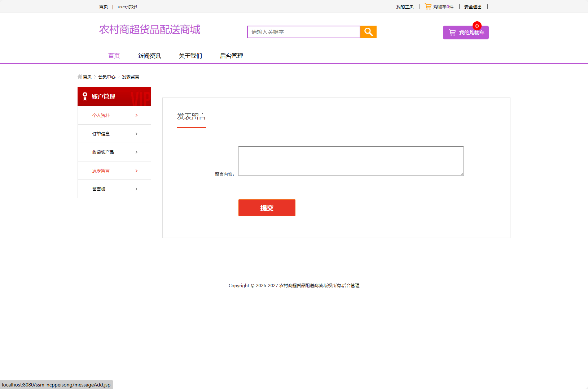Expand the 留言板 sidebar chevron
Viewport: 588px width, 389px height.
coord(136,189)
